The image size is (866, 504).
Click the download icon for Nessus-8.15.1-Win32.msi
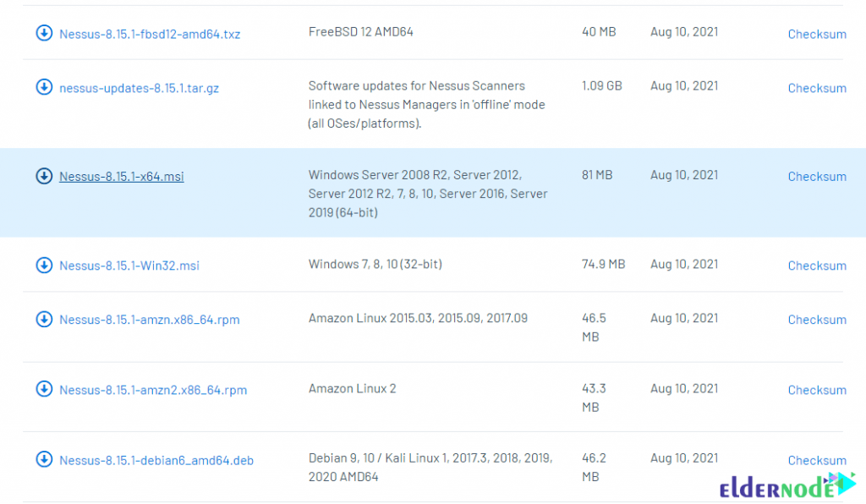tap(43, 265)
